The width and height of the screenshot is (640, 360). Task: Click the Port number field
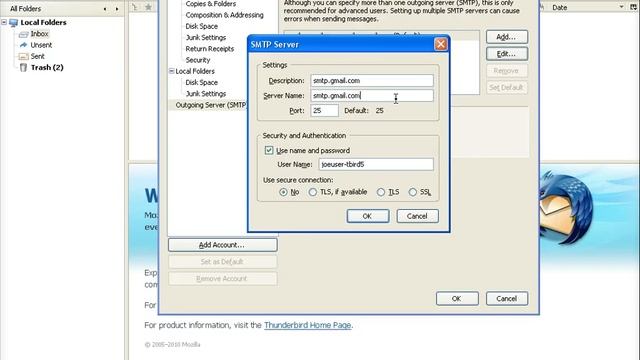324,110
